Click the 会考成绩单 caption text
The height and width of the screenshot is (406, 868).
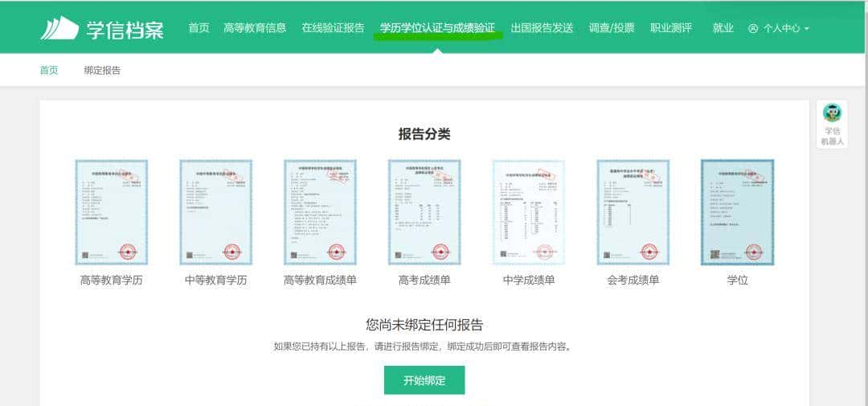tap(633, 281)
